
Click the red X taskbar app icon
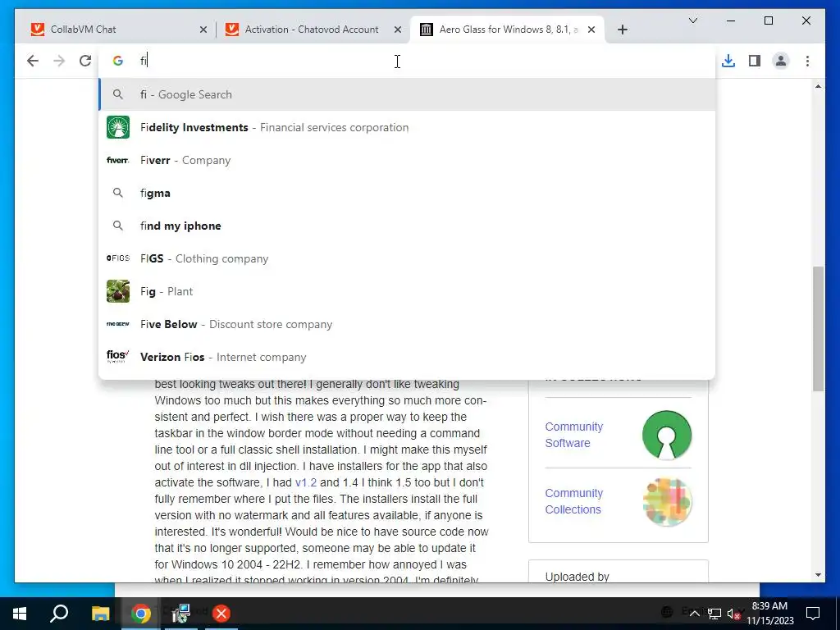pos(221,614)
